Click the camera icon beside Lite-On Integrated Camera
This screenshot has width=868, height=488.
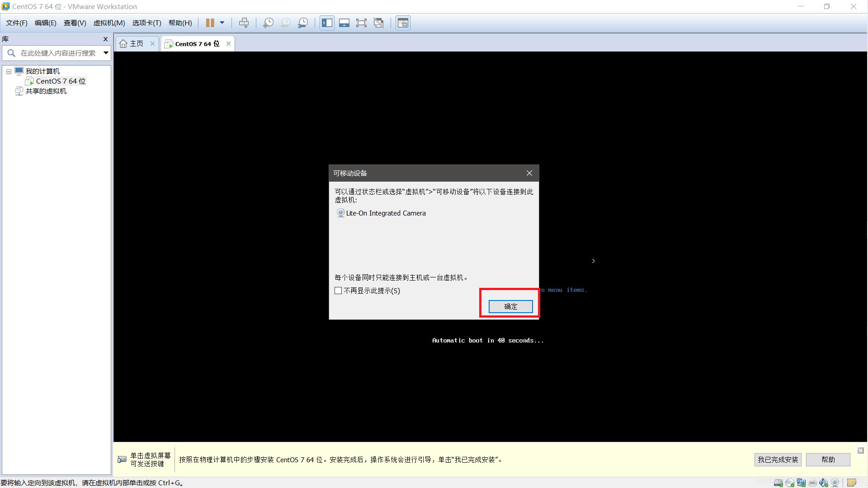click(340, 213)
